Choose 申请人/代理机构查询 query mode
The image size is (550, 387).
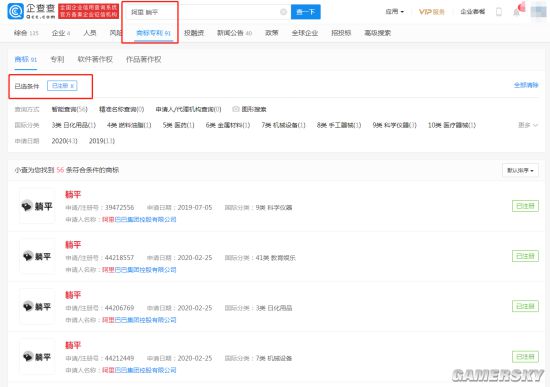click(x=188, y=109)
